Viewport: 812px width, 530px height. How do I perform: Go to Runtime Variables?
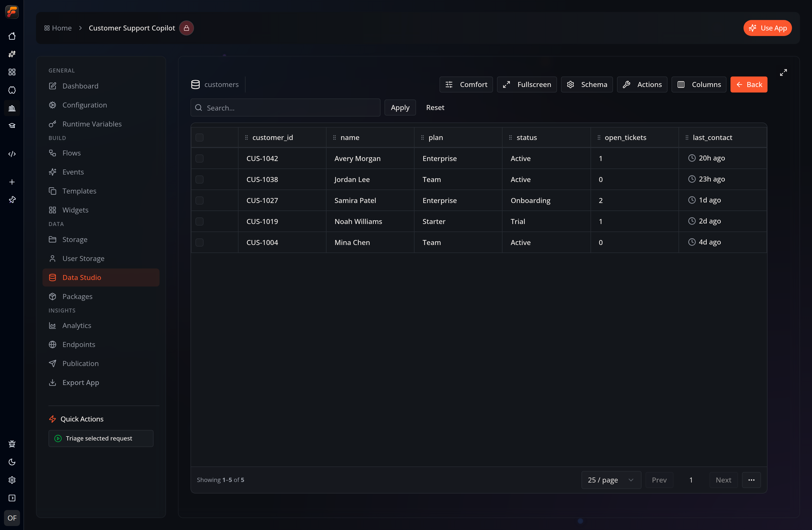101,124
